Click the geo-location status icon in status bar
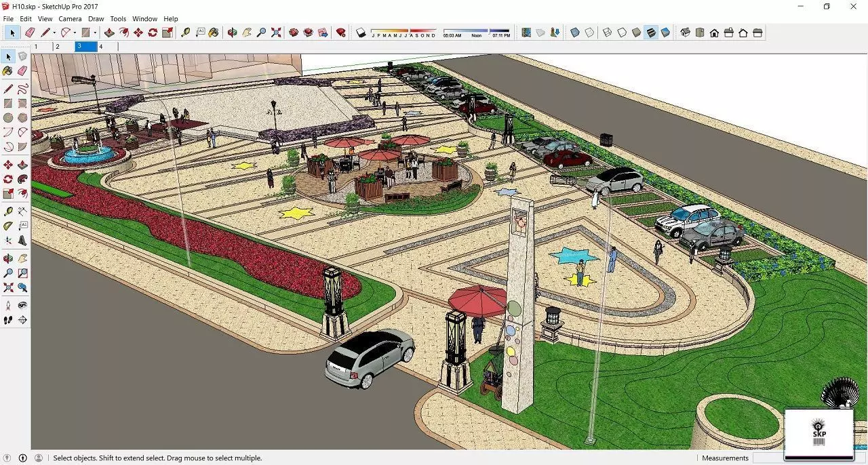 point(7,458)
